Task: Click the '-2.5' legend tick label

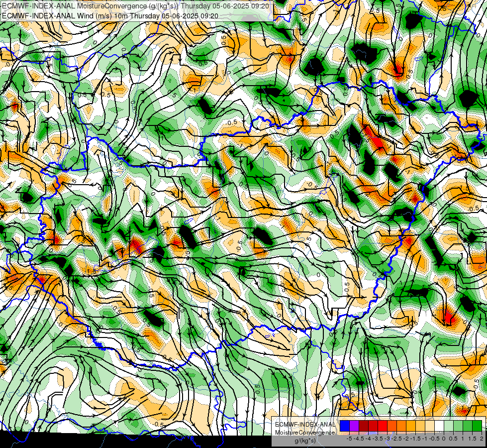Action: pos(397,439)
